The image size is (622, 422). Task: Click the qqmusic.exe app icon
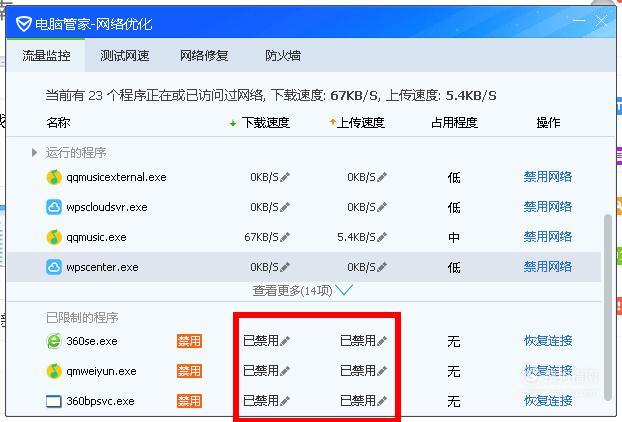click(54, 237)
